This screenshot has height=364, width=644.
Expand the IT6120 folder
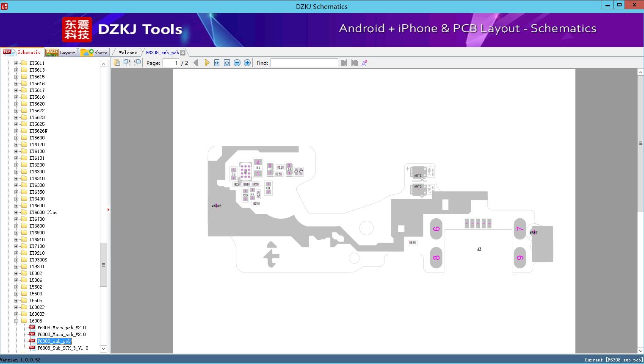(x=16, y=144)
